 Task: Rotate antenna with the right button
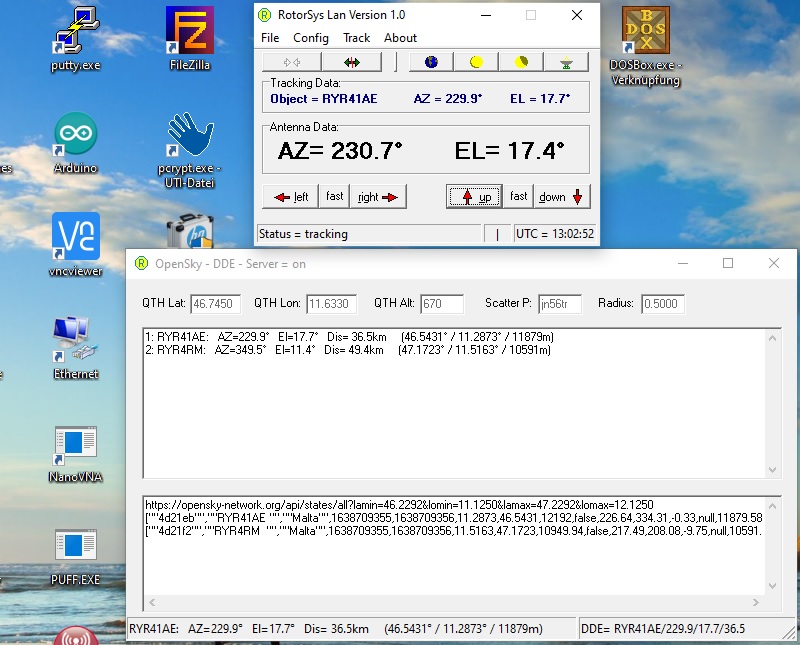(x=378, y=197)
